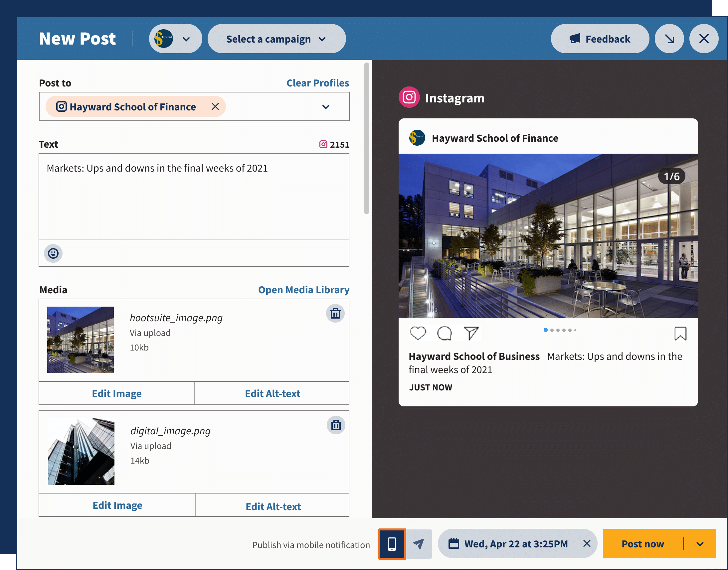This screenshot has width=728, height=570.
Task: Minimize the composer with the diagonal arrow icon
Action: point(669,39)
